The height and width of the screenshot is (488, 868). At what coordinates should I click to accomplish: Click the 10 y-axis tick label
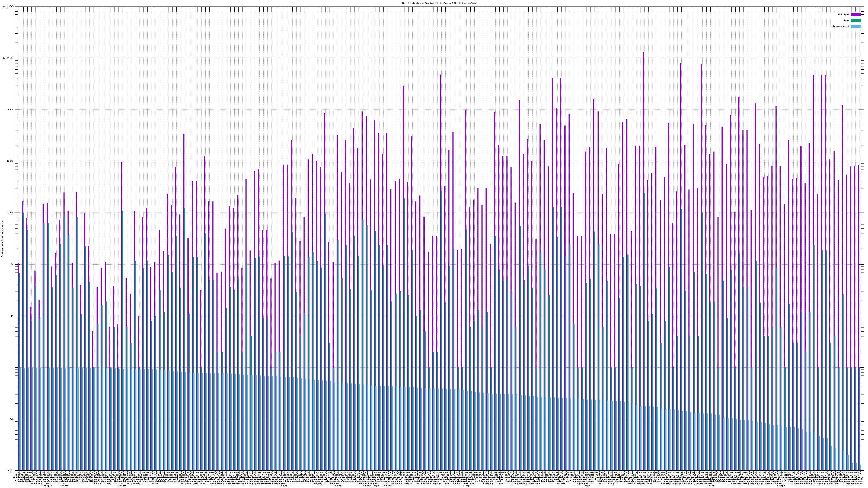pos(13,316)
